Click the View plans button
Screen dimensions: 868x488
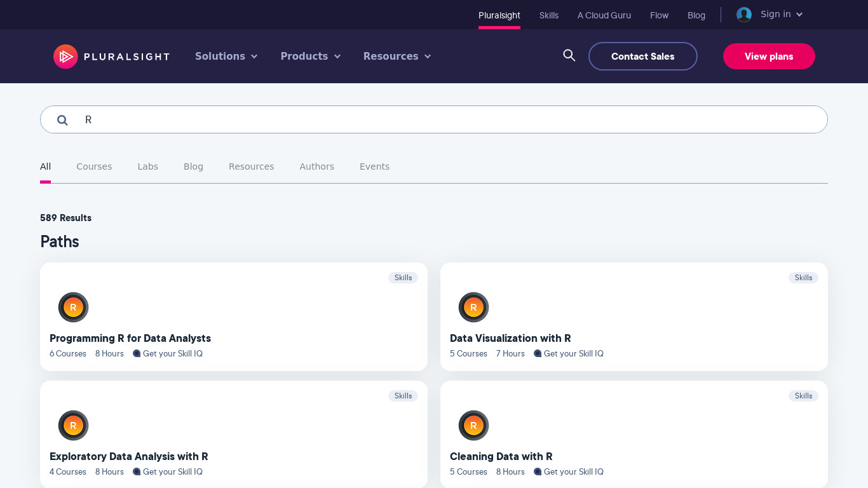click(x=769, y=57)
